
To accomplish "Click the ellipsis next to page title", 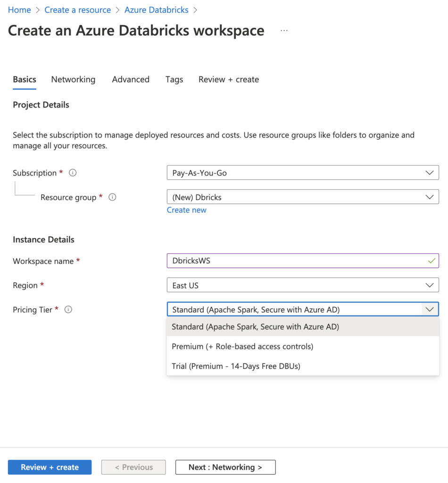I will (x=284, y=31).
